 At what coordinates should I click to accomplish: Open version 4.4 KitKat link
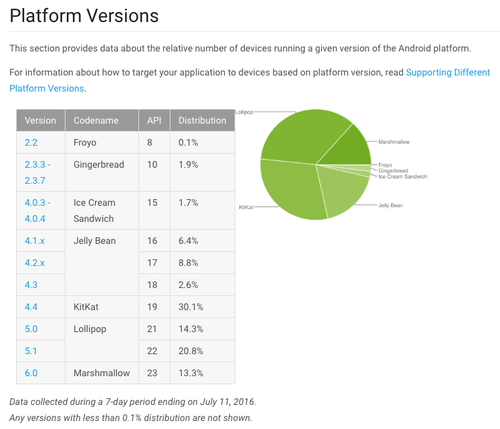pos(31,307)
